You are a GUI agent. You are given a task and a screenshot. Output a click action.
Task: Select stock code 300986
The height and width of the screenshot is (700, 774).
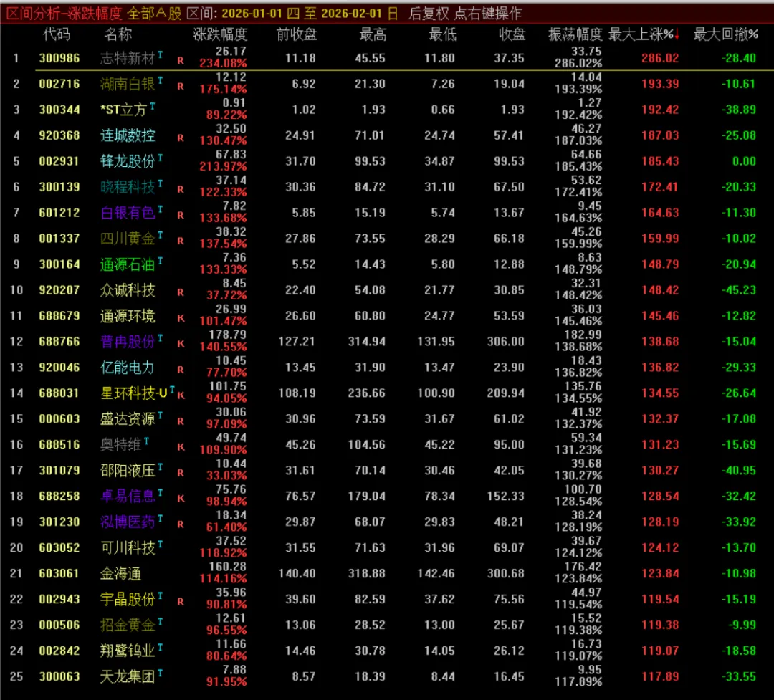(59, 58)
